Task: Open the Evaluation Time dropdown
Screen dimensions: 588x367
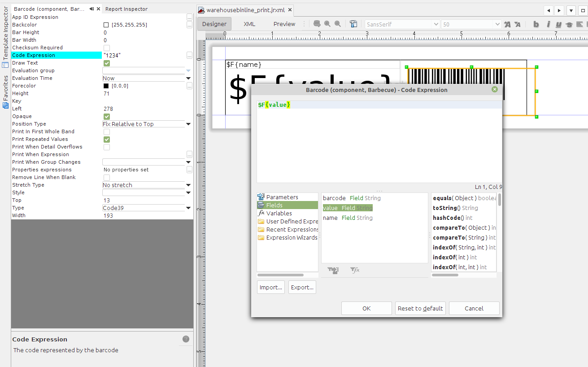Action: (188, 79)
